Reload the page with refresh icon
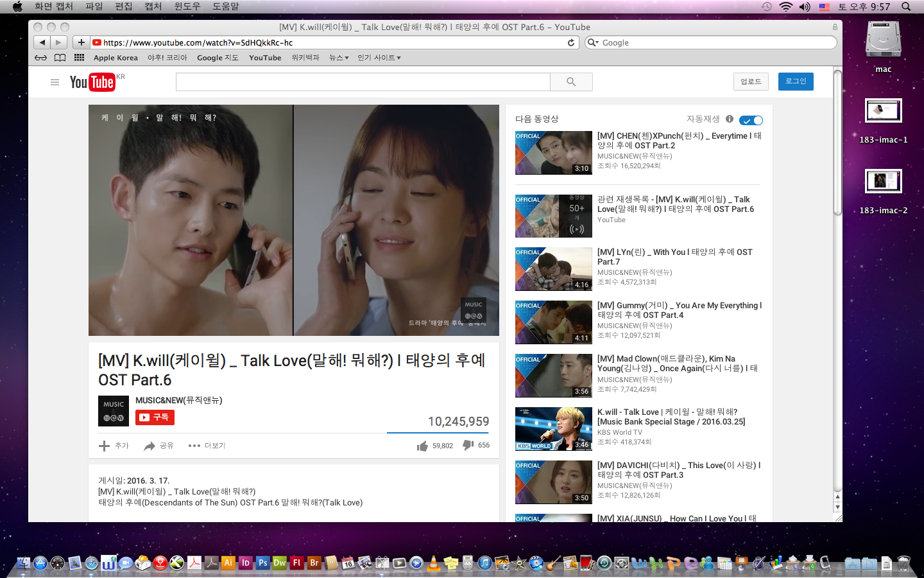The width and height of the screenshot is (924, 578). 571,42
